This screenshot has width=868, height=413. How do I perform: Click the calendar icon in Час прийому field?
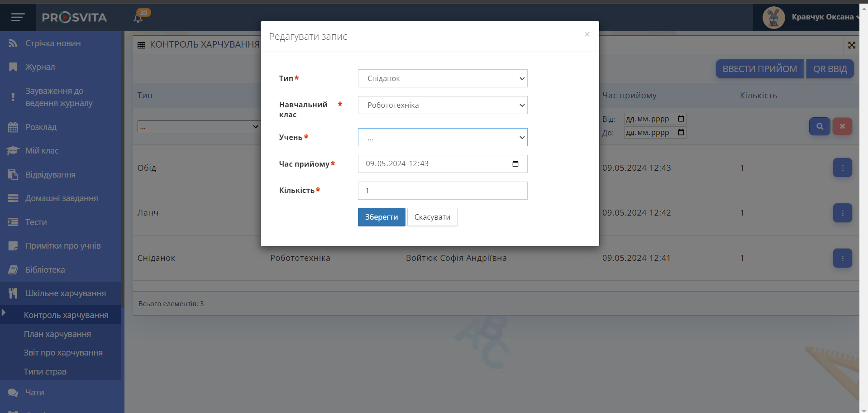515,164
